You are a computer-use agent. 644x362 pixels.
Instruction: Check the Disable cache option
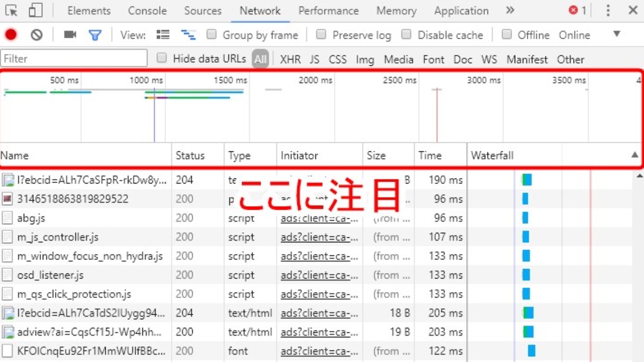tap(406, 35)
